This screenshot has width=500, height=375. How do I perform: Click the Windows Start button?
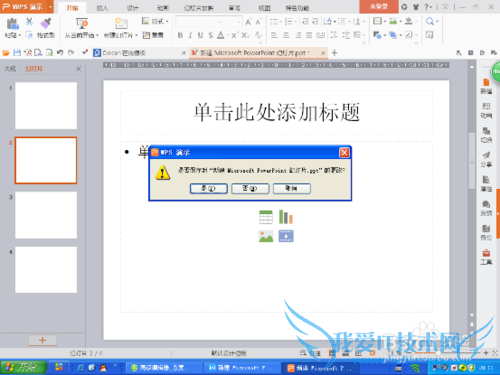coord(23,367)
